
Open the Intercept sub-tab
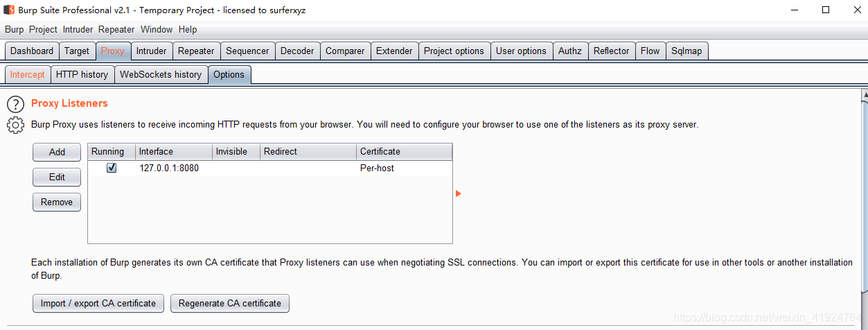tap(28, 74)
